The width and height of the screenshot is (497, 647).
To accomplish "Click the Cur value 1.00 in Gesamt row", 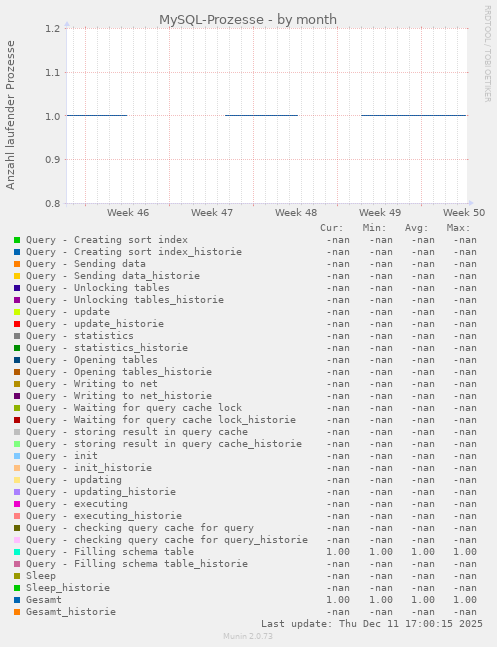I will (x=338, y=600).
